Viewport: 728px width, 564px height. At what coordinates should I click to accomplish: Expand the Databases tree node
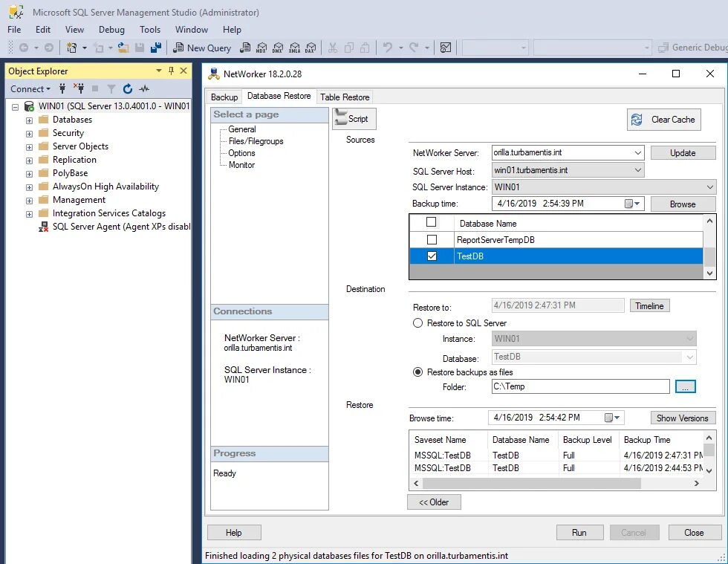coord(29,120)
